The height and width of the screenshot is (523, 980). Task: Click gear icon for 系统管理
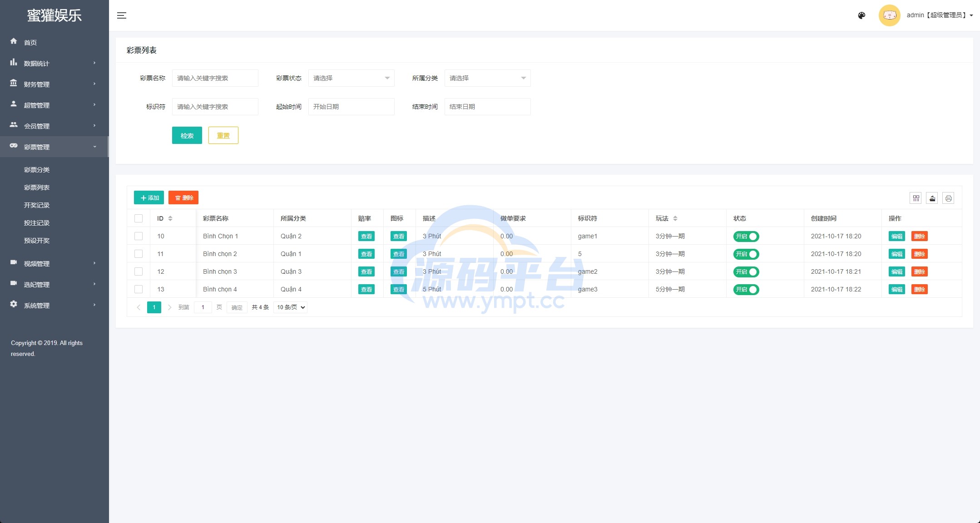(x=14, y=304)
